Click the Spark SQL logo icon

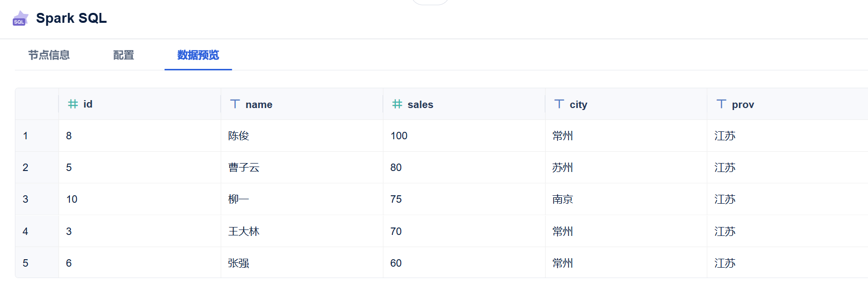[x=20, y=18]
